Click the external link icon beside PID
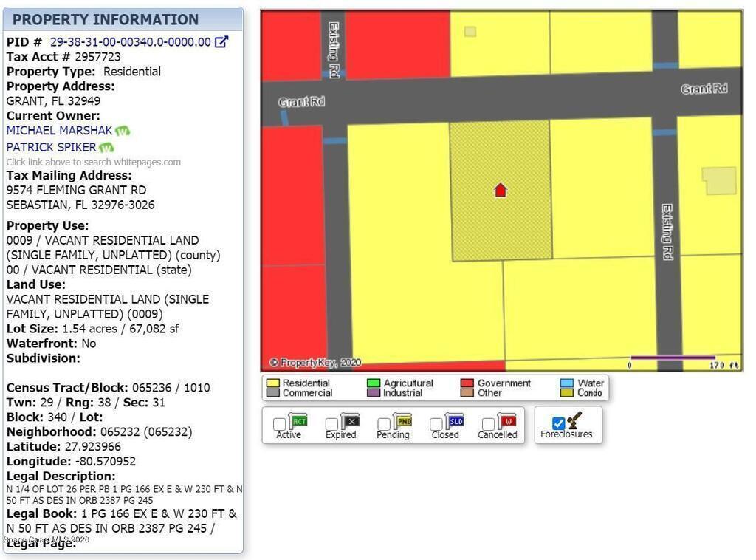Screen dimensions: 756x560 (221, 42)
